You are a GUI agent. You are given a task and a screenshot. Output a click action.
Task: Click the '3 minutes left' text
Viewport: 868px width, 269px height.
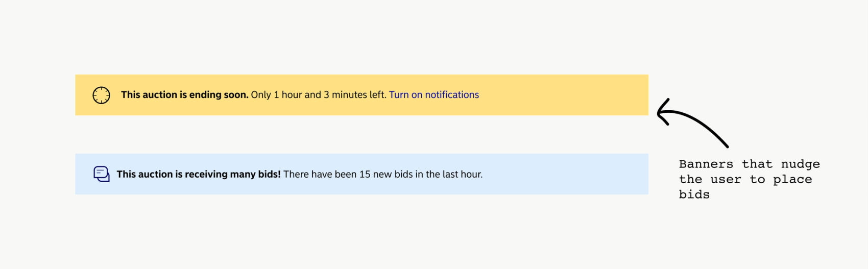(x=355, y=95)
